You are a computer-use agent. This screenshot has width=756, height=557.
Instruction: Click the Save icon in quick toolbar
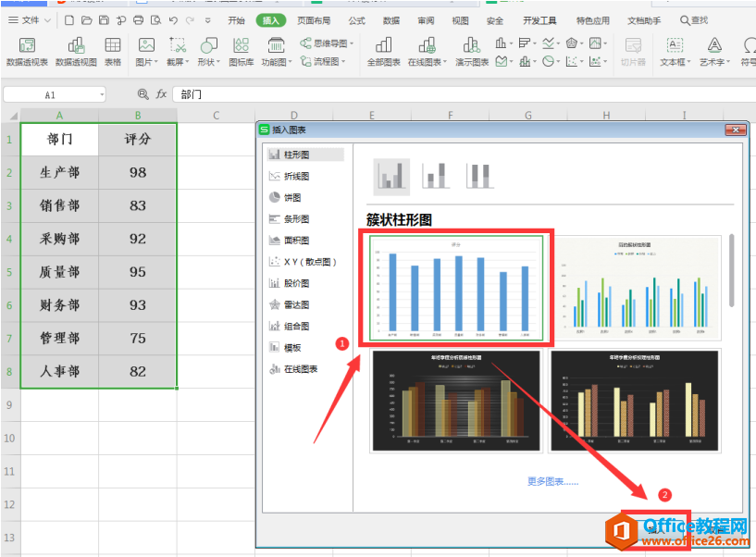click(104, 20)
